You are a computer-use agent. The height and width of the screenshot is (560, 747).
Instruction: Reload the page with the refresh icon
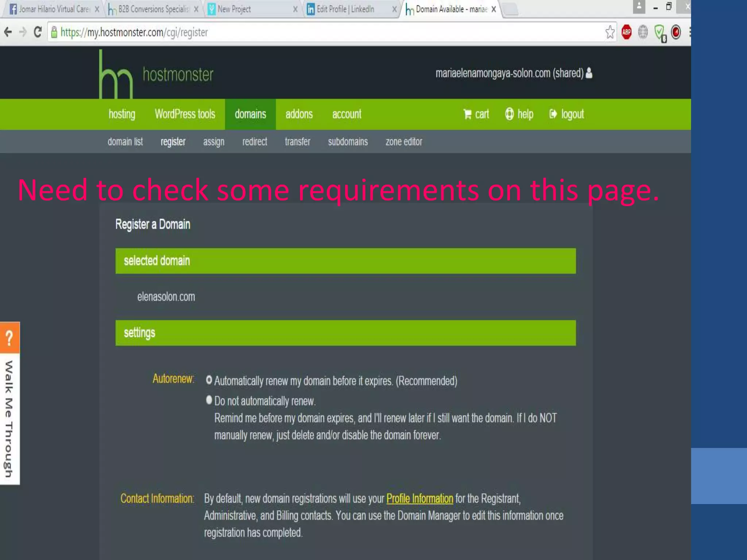point(38,32)
